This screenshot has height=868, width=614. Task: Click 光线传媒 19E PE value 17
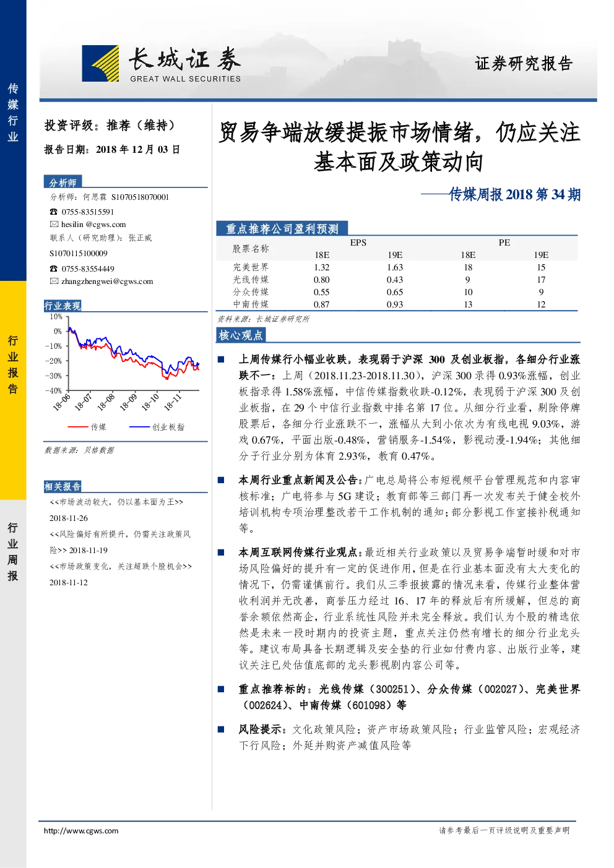(541, 280)
